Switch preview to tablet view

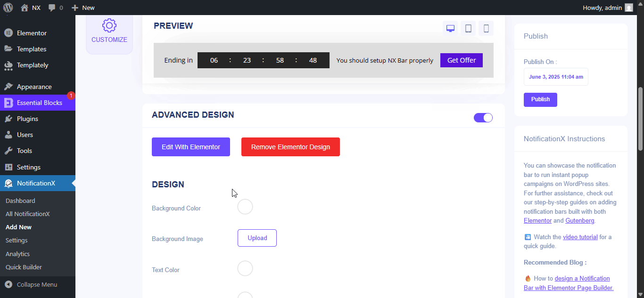tap(468, 28)
